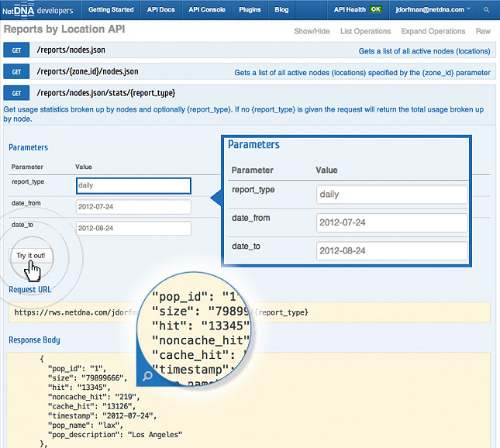This screenshot has height=448, width=500.
Task: Focus the date_to input with 2012-08-24
Action: [133, 229]
